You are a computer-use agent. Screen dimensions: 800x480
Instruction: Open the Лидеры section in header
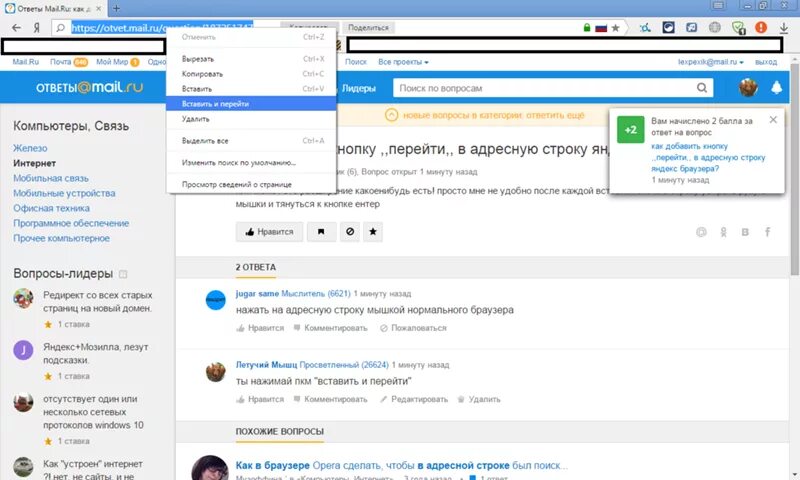point(359,88)
